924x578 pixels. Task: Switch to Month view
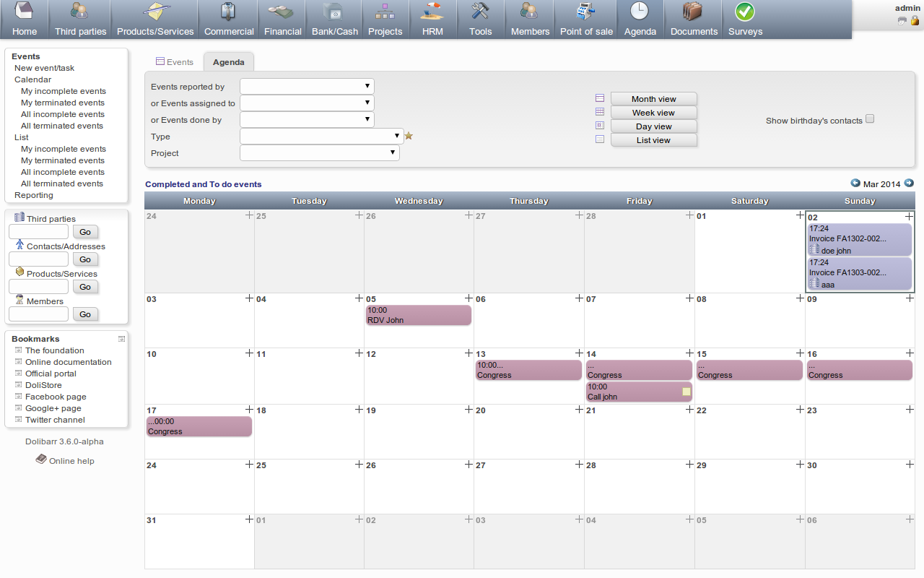(x=653, y=99)
